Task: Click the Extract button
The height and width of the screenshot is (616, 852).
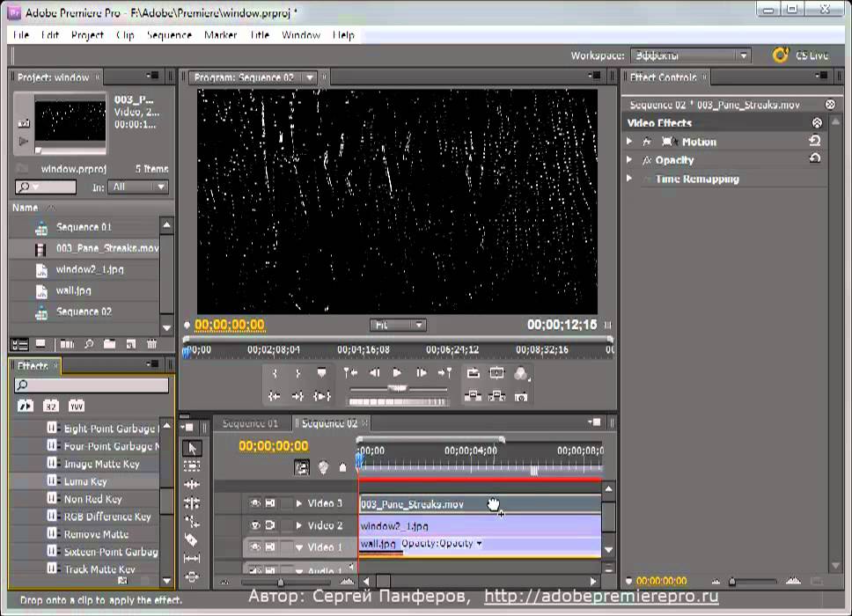Action: 496,396
